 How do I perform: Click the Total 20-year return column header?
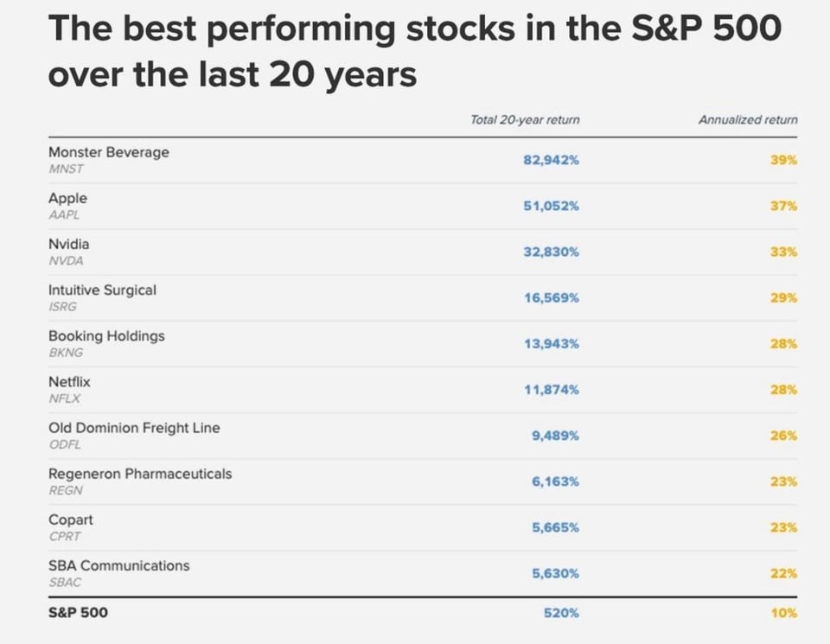(525, 120)
